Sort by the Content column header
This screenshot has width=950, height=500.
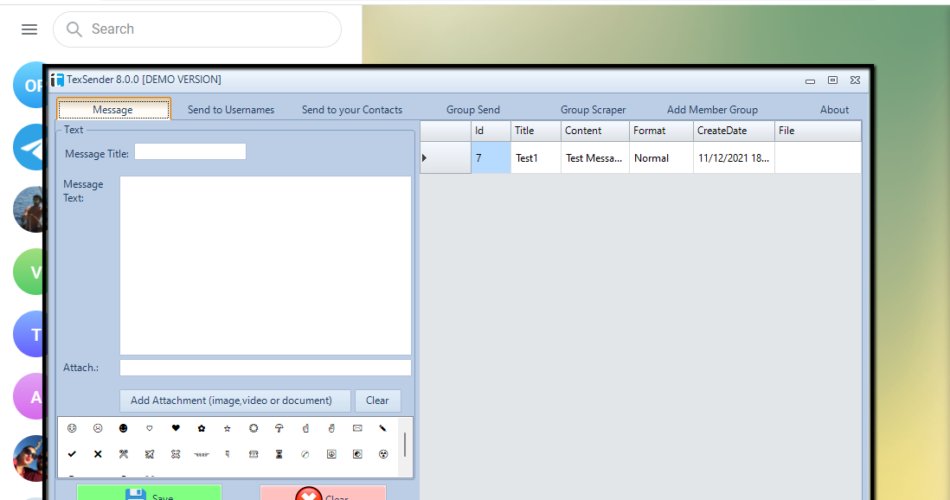[x=595, y=131]
